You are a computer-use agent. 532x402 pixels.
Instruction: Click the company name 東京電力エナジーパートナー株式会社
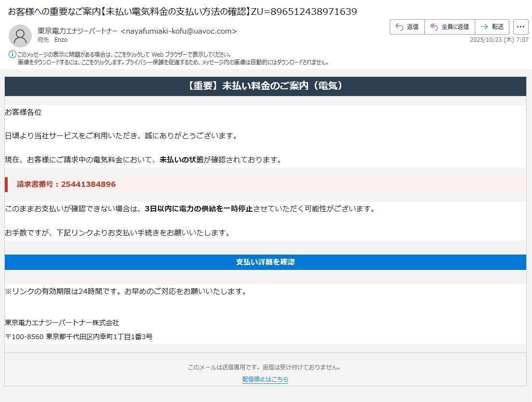pos(62,323)
